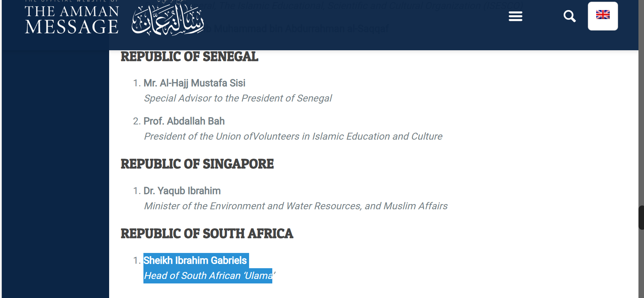Click the name Mr. Al-Hajj Mustafa Sisi

[x=194, y=83]
